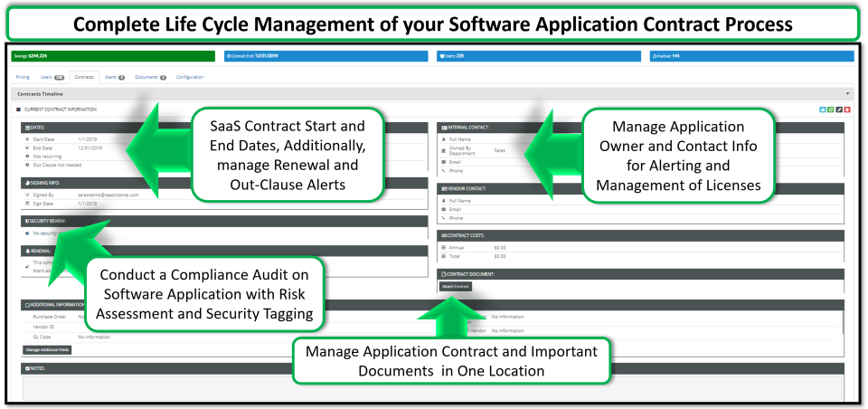Image resolution: width=868 pixels, height=409 pixels.
Task: Click the green contract action icon
Action: (830, 109)
